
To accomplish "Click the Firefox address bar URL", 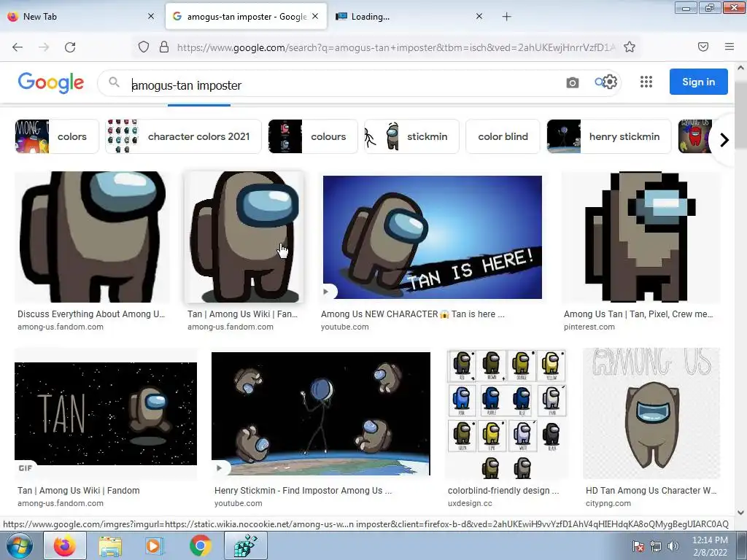I will (x=395, y=47).
